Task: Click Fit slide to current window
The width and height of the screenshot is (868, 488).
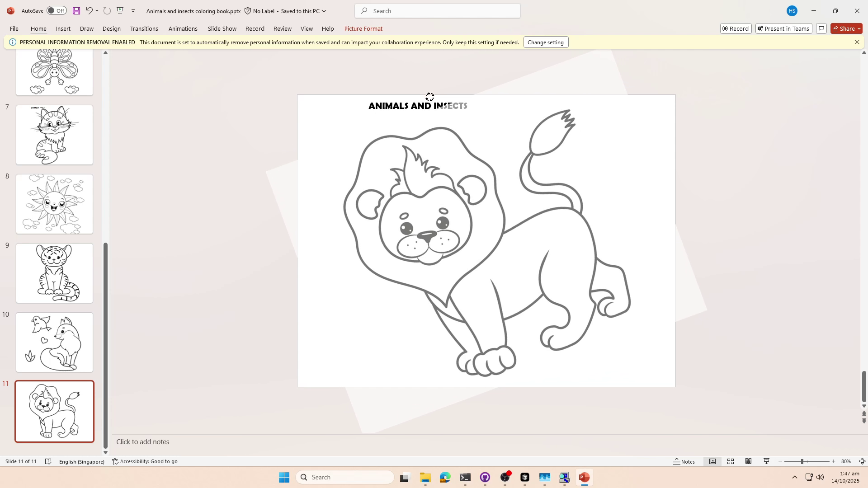Action: (x=862, y=461)
